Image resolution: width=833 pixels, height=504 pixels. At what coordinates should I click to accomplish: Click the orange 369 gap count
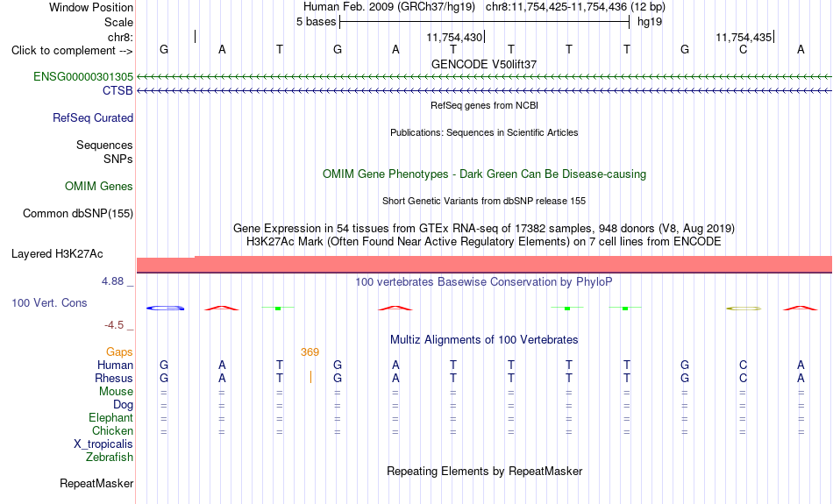(x=310, y=352)
